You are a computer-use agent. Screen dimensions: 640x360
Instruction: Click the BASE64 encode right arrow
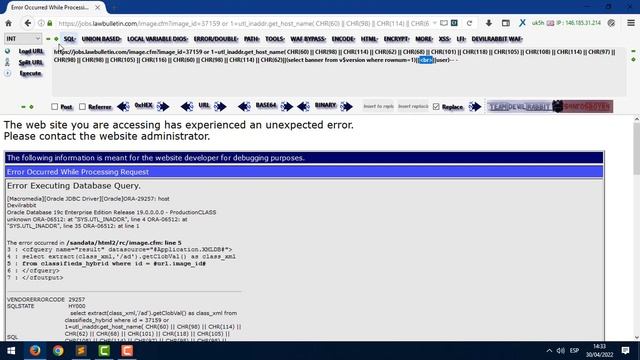coord(287,107)
